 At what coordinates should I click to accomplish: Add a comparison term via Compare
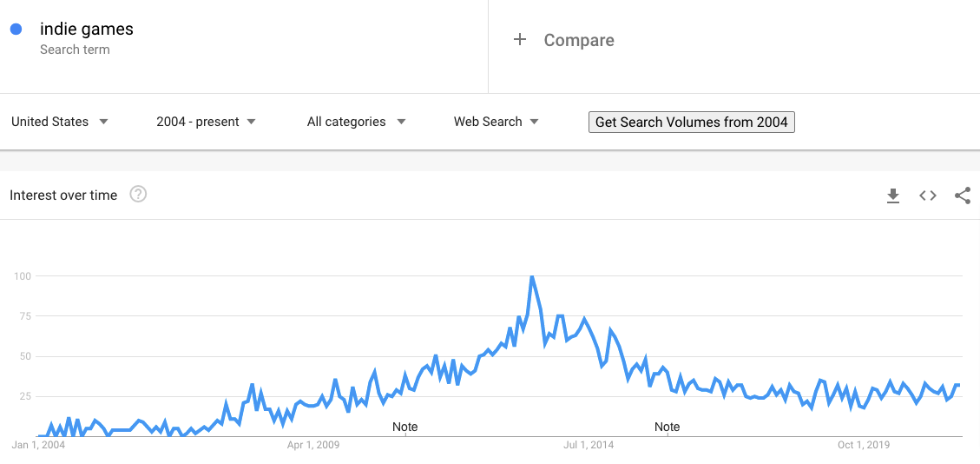(x=578, y=40)
